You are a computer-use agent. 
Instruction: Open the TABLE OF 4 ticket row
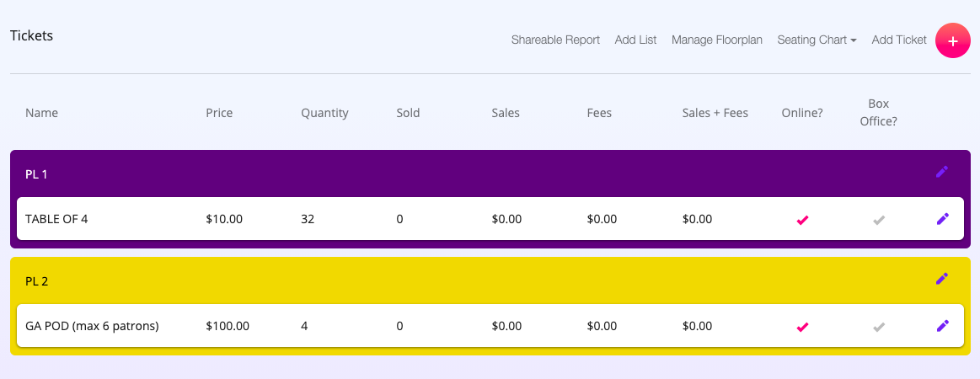[490, 218]
